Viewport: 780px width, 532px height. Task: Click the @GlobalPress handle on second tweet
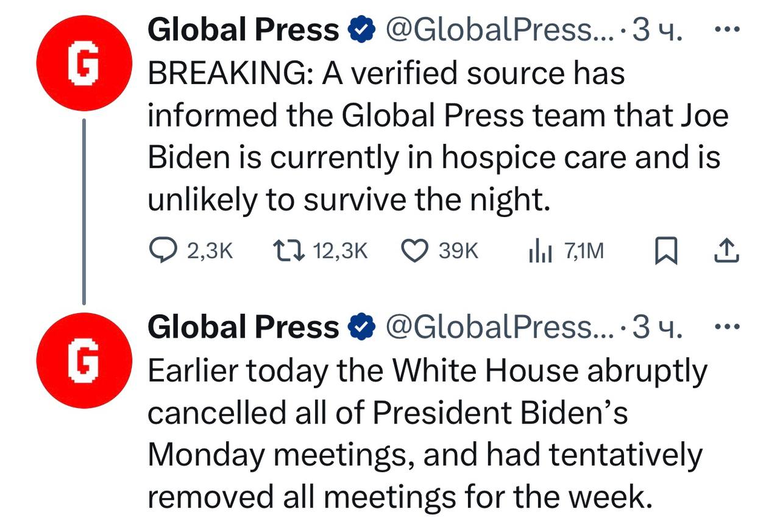click(500, 328)
